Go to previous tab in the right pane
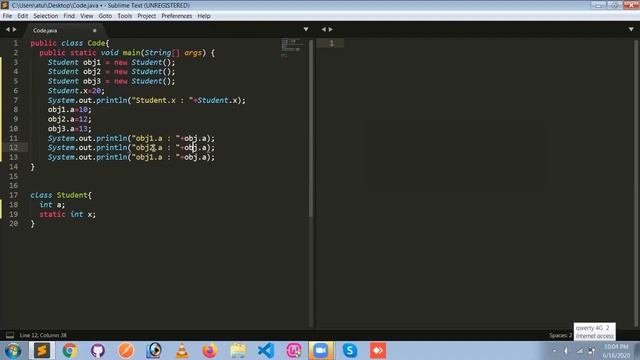This screenshot has width=640, height=360. (x=324, y=29)
